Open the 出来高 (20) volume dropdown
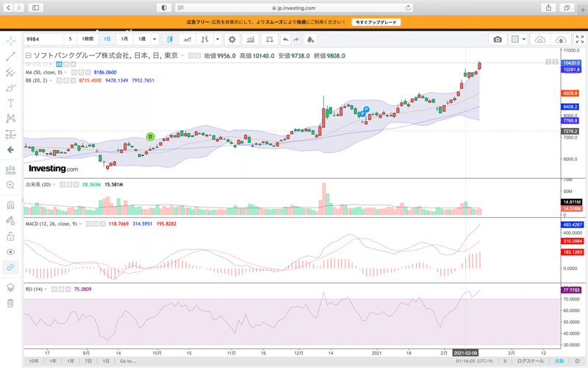Viewport: 588px width, 368px height. [54, 185]
